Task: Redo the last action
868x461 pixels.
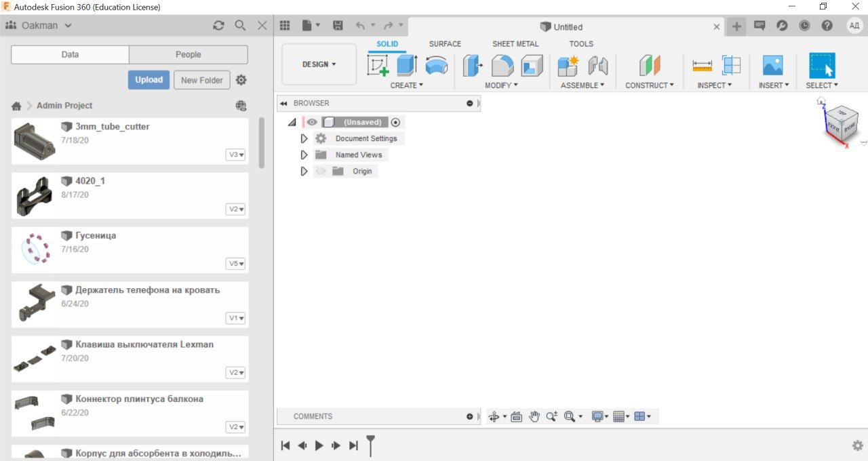Action: pos(389,26)
